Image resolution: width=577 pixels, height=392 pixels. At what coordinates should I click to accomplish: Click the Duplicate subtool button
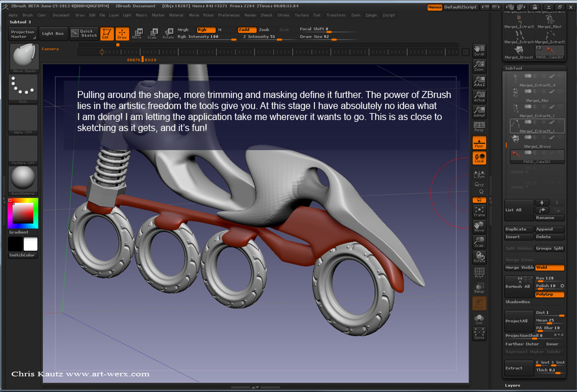[x=519, y=229]
